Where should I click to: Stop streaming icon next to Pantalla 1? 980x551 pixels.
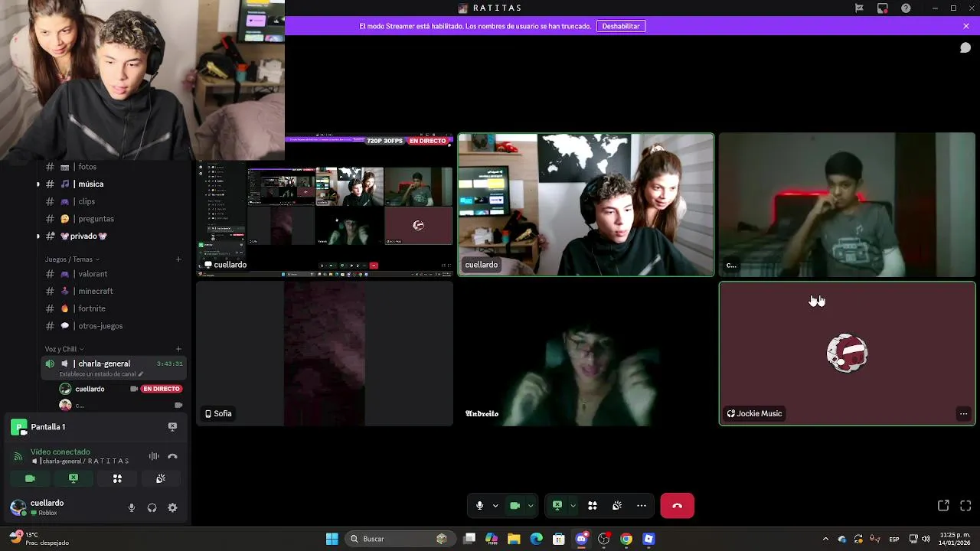coord(172,426)
